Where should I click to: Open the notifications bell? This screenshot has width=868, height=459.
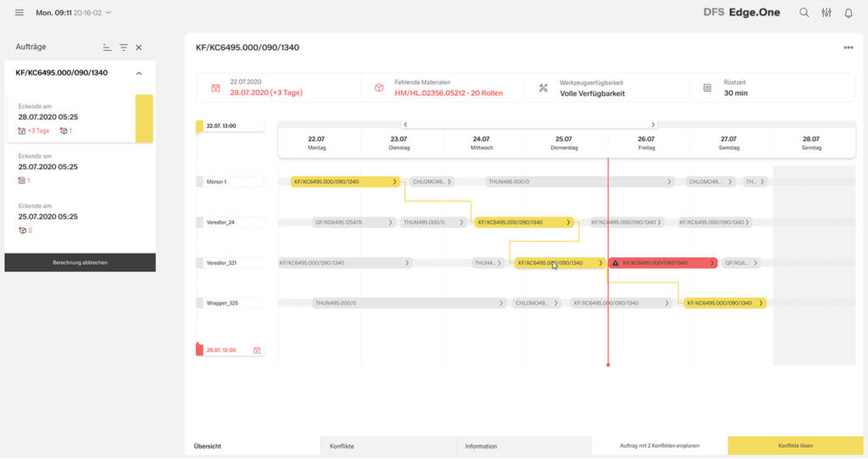coord(849,13)
